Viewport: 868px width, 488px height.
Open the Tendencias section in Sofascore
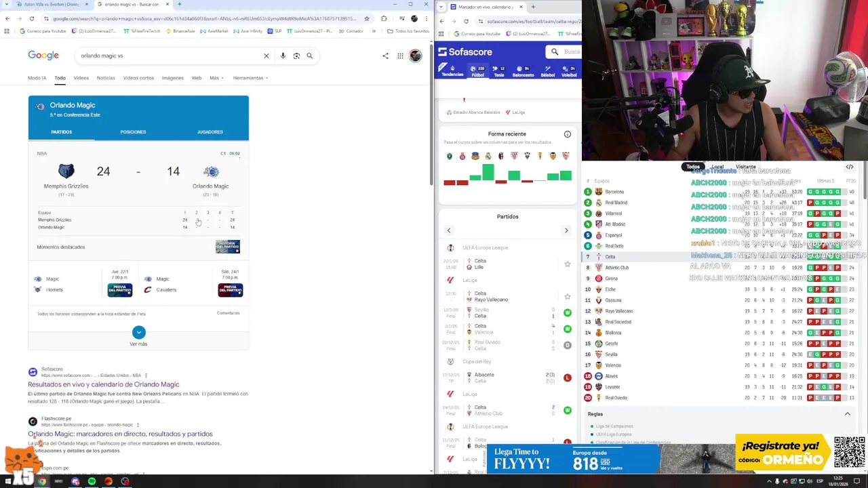[x=452, y=70]
